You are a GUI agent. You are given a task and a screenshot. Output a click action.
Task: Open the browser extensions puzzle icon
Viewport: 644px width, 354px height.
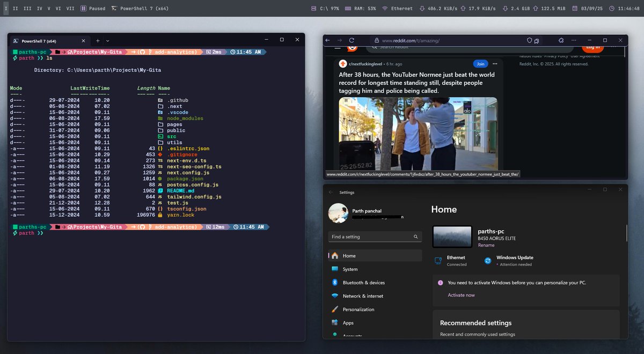click(x=561, y=40)
